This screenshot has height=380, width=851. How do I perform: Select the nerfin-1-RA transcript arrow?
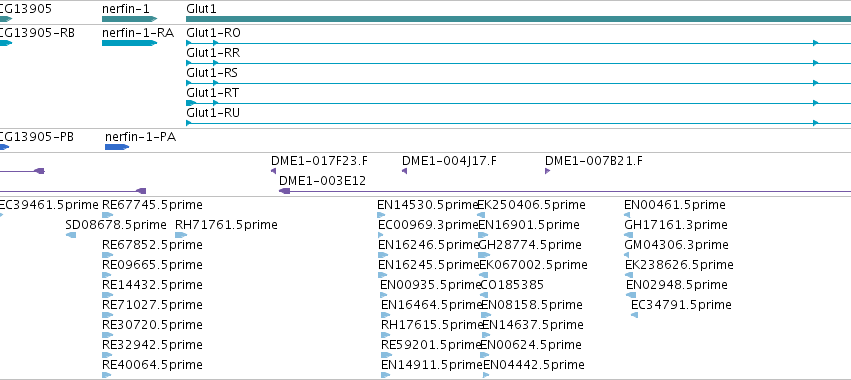[129, 43]
